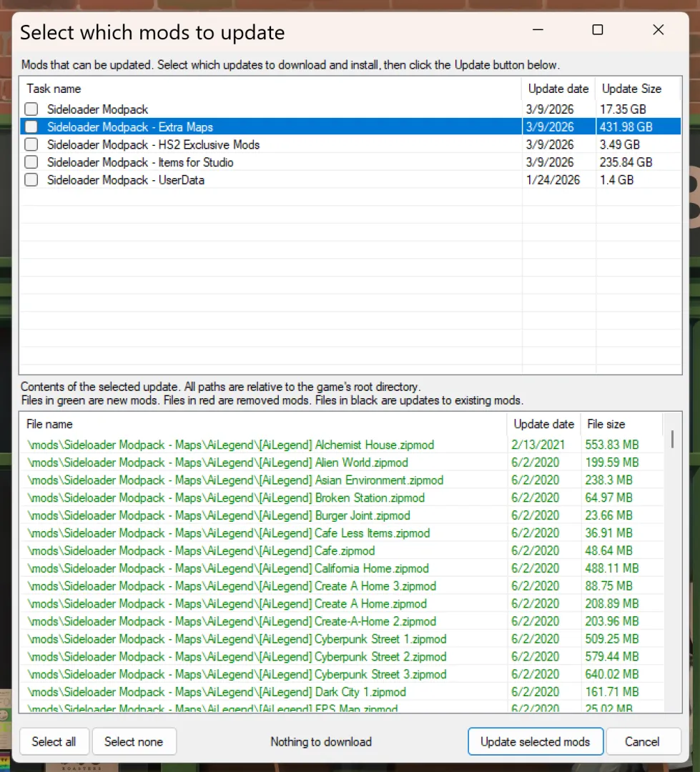This screenshot has height=772, width=700.
Task: Minimize the update dialog window
Action: [x=538, y=30]
